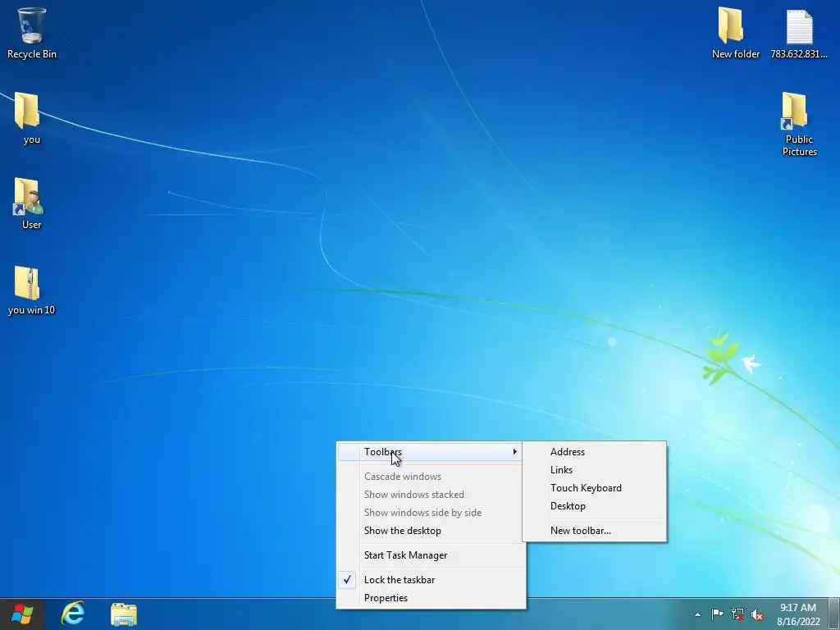Choose New toolbar... option

[595, 531]
